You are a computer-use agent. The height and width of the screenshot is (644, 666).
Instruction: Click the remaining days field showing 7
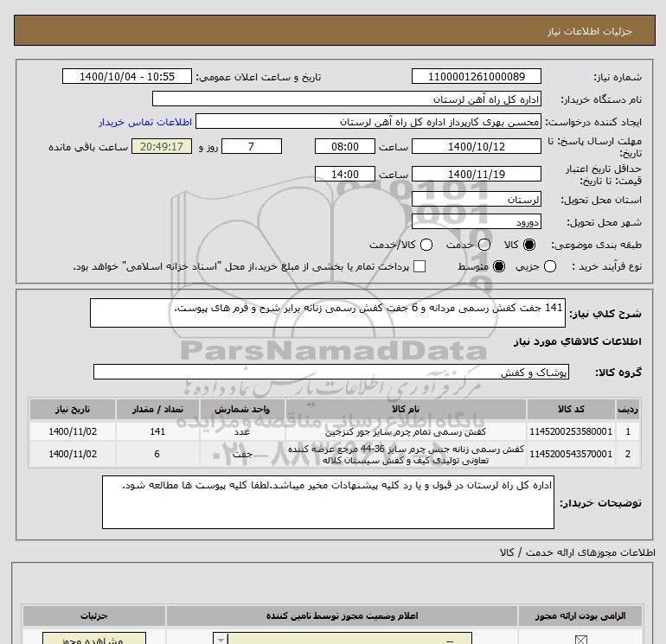[252, 146]
